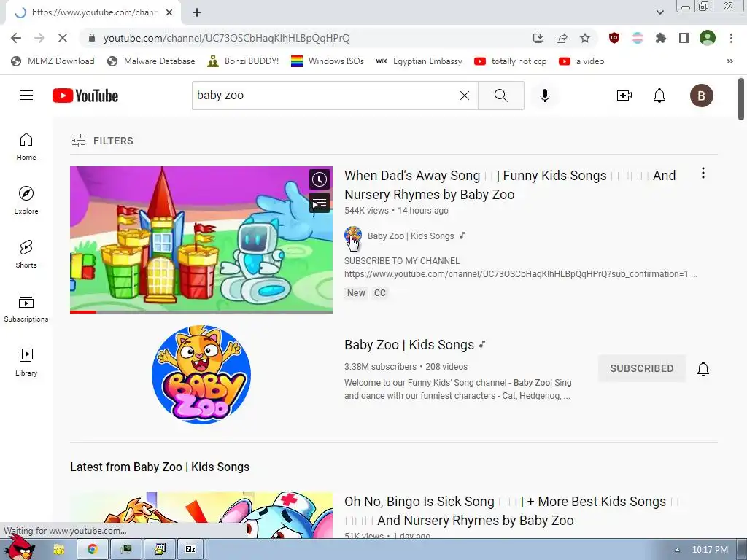
Task: Open Subscriptions in sidebar
Action: [26, 308]
